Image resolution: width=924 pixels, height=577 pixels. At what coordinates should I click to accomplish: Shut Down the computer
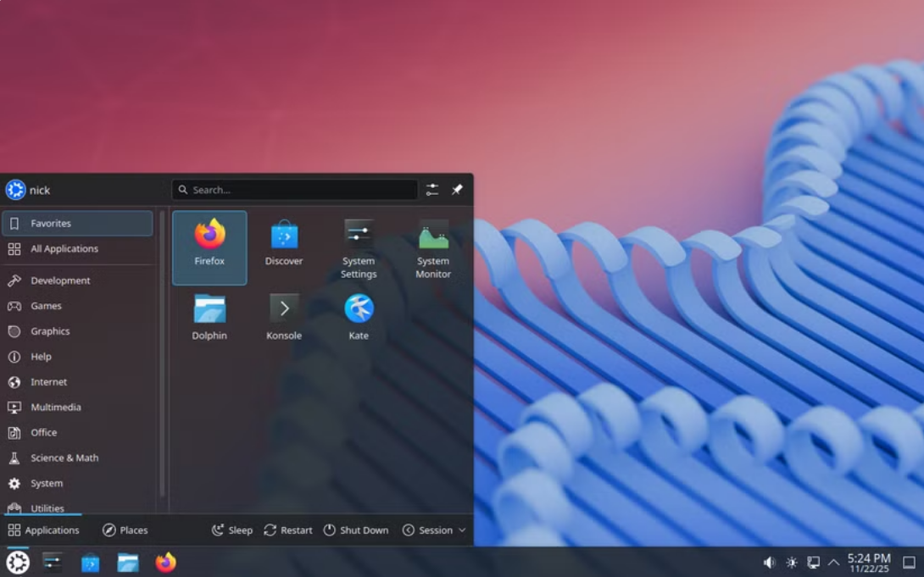(x=356, y=530)
